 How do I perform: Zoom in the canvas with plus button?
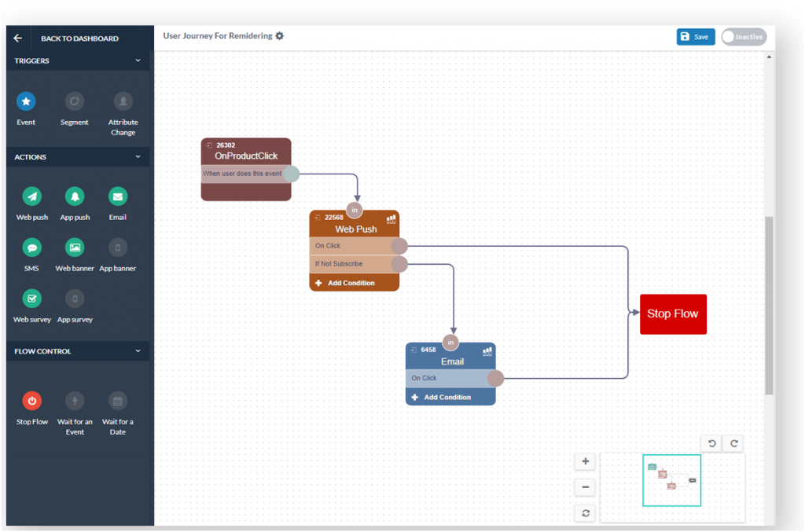[585, 461]
